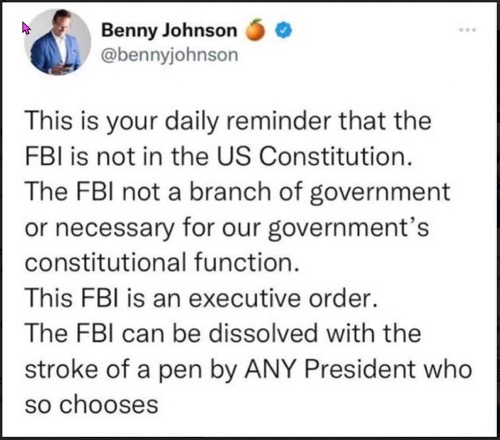Click the line "The FBI can be dissolved with the"
Viewport: 500px width, 440px height.
(223, 333)
